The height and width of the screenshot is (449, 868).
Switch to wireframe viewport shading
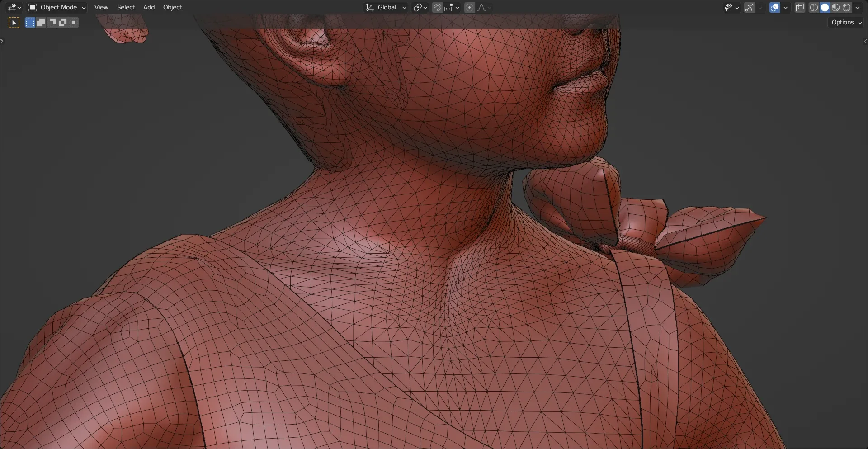[x=814, y=7]
